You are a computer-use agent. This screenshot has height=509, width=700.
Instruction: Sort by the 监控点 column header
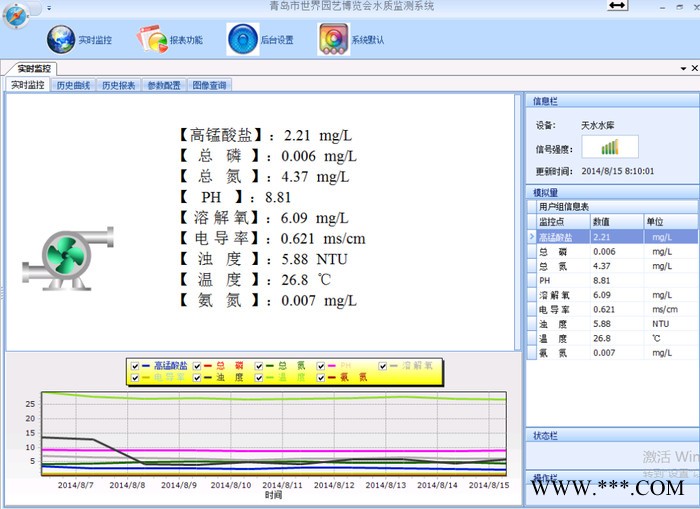coord(563,221)
